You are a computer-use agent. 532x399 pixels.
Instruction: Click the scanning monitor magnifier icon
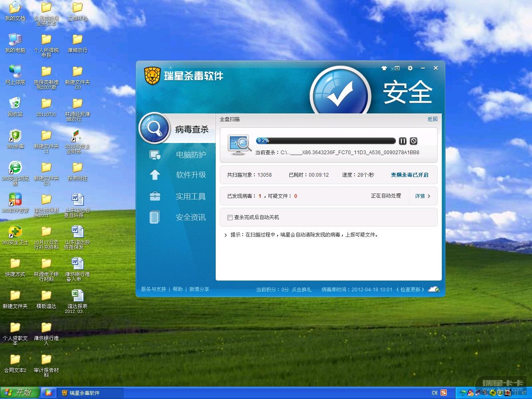(239, 145)
